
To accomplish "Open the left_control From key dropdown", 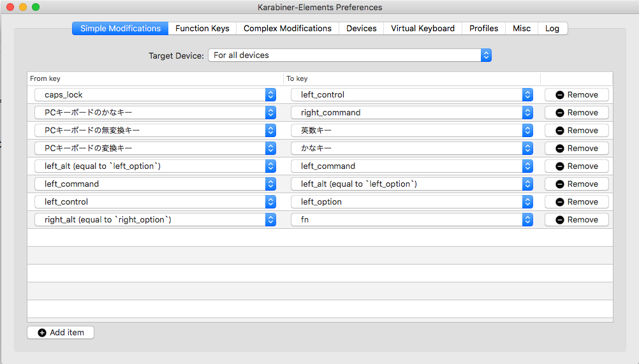I will pyautogui.click(x=155, y=202).
